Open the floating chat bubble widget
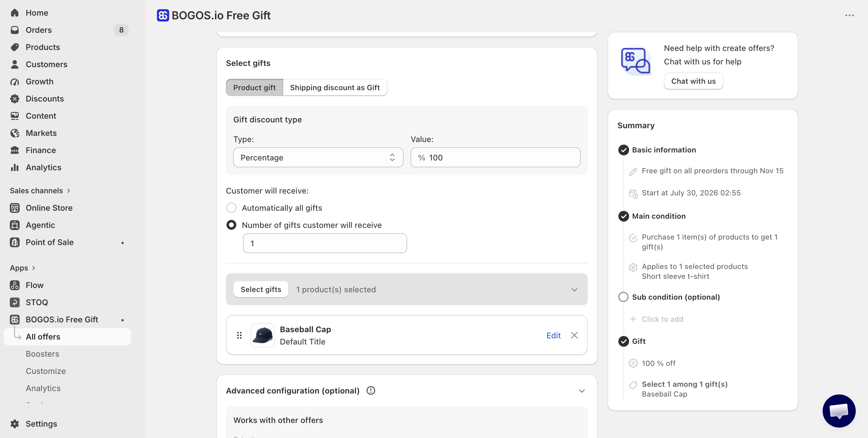 tap(839, 411)
